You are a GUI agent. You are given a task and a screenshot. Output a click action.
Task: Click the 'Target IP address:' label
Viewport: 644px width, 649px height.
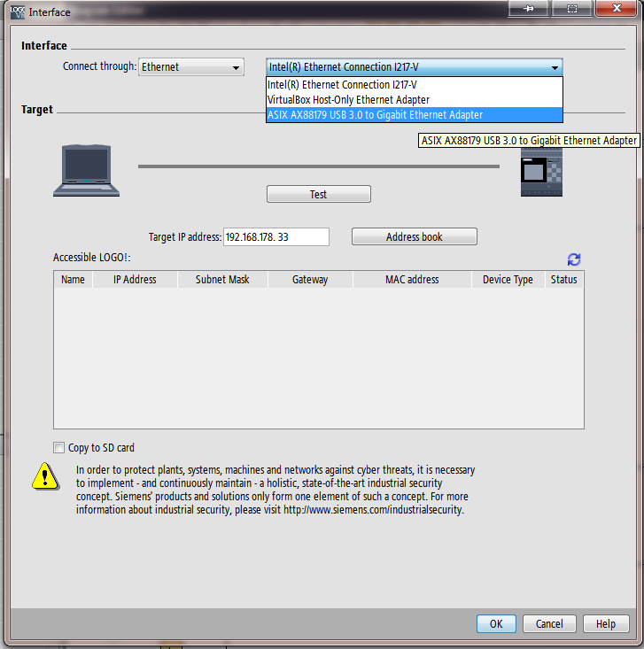tap(185, 237)
